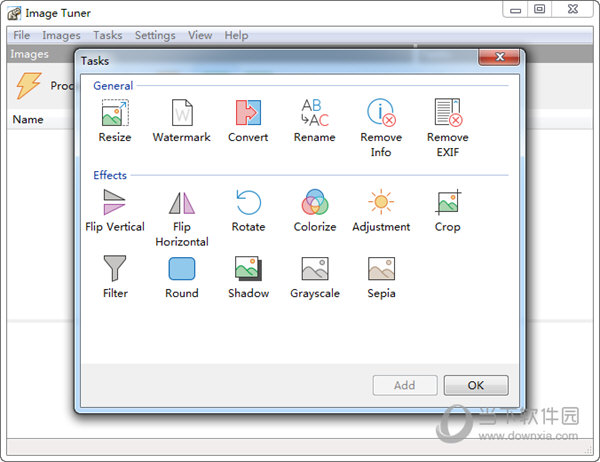Open the Settings menu

155,35
